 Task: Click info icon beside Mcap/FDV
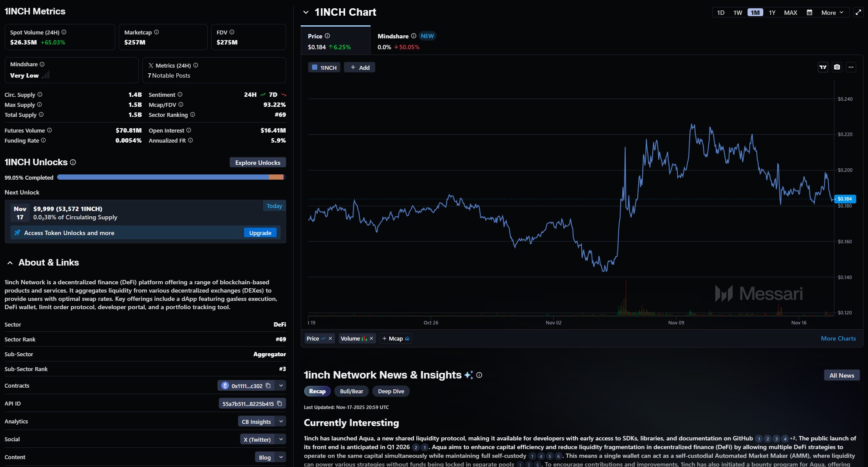click(x=181, y=105)
